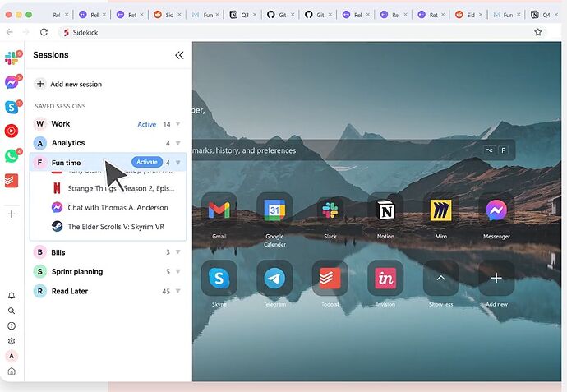This screenshot has height=392, width=567.
Task: Open Gmail shortcut on start page
Action: [219, 210]
